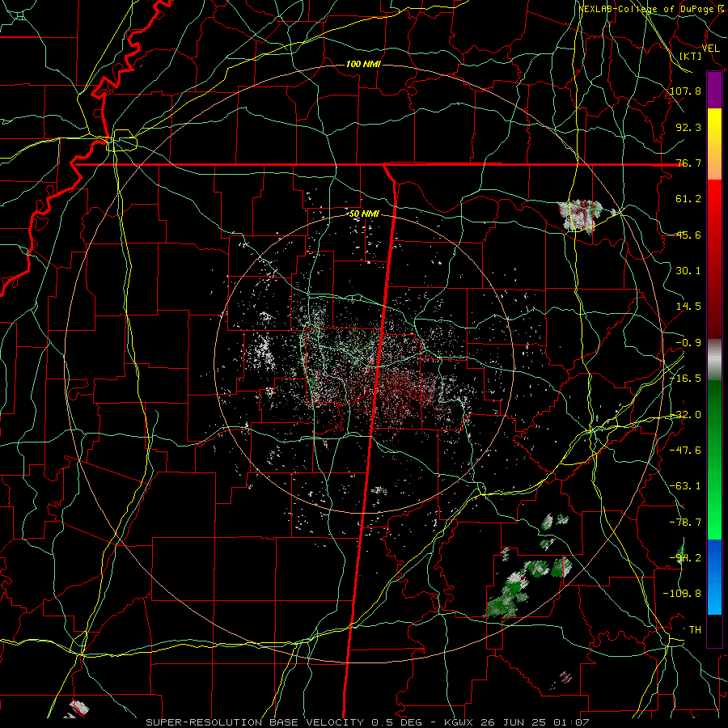This screenshot has height=728, width=728.
Task: Select the 107.8 value on velocity scale
Action: (686, 91)
